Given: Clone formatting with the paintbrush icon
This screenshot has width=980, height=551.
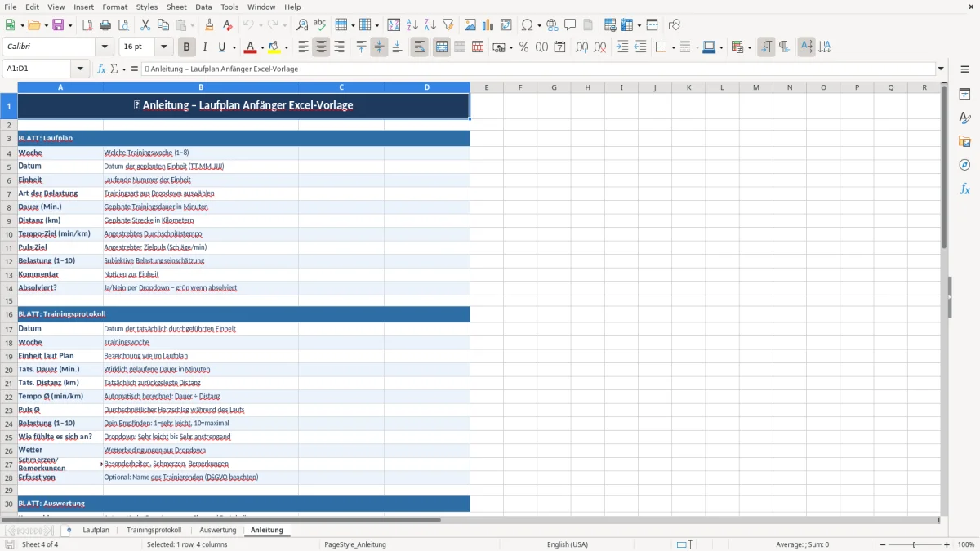Looking at the screenshot, I should click(210, 25).
